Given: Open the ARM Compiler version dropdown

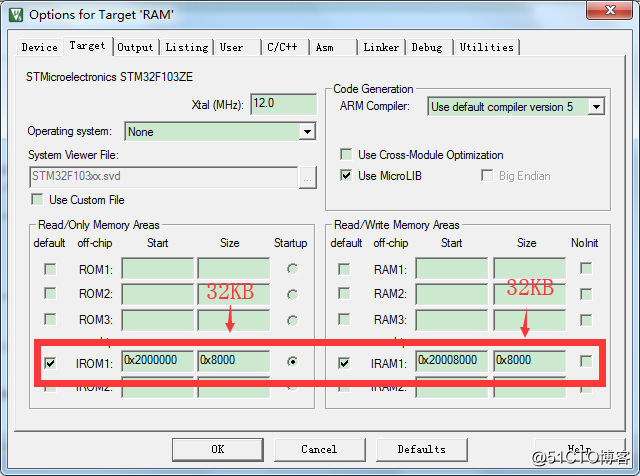Looking at the screenshot, I should (596, 107).
